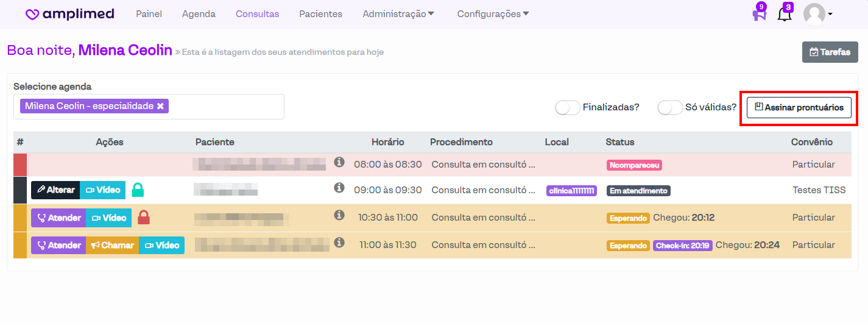Click Chamar for the 11:00 patient
Screen dimensions: 868x323
coord(112,245)
